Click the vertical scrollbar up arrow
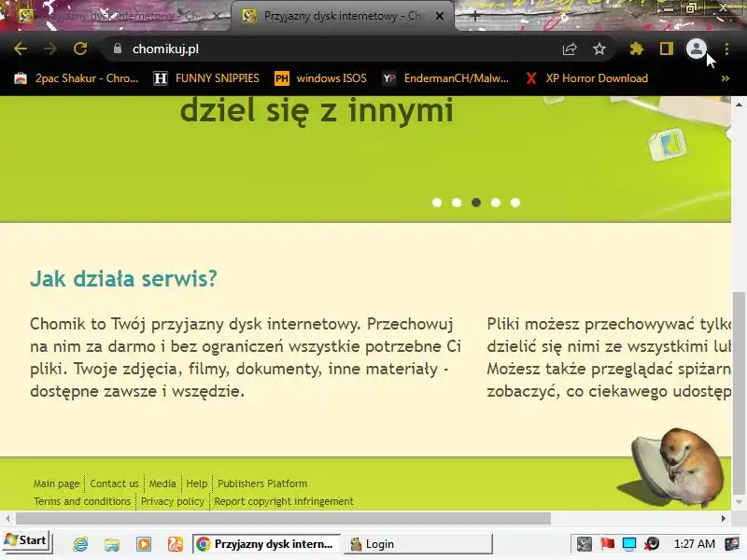The image size is (747, 560). click(x=739, y=104)
